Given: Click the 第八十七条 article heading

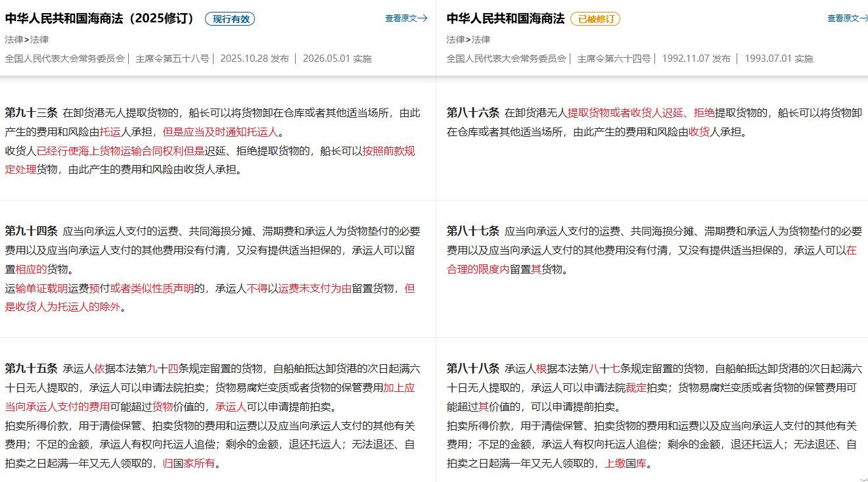Looking at the screenshot, I should point(473,231).
